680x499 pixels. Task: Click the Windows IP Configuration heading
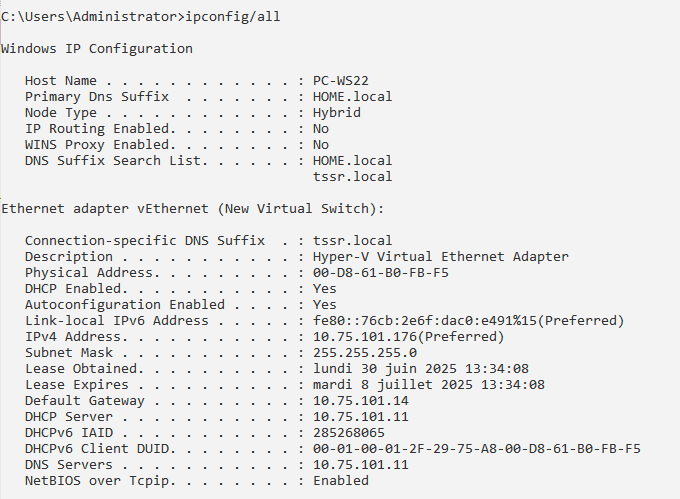coord(97,48)
